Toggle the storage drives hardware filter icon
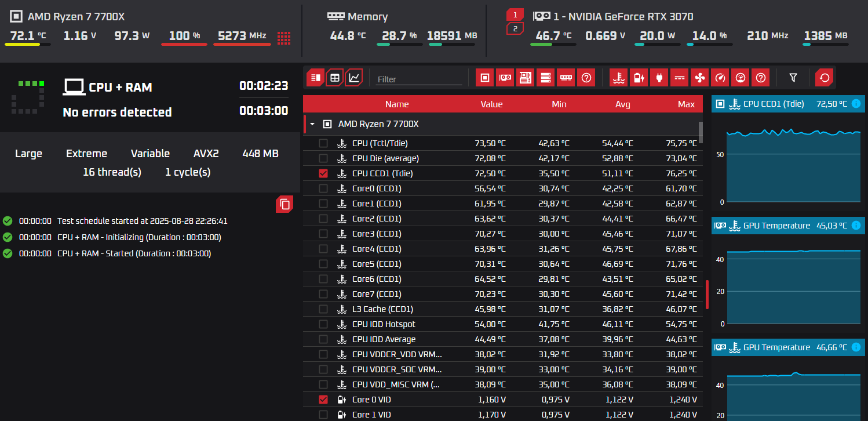Screen dimensions: 868x421 [546, 77]
